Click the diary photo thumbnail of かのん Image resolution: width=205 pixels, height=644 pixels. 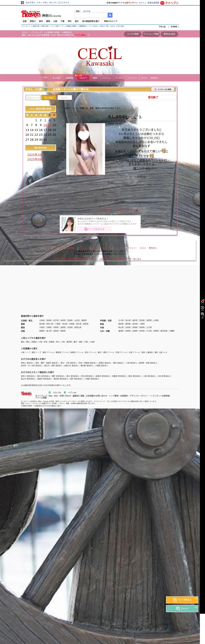point(85,149)
